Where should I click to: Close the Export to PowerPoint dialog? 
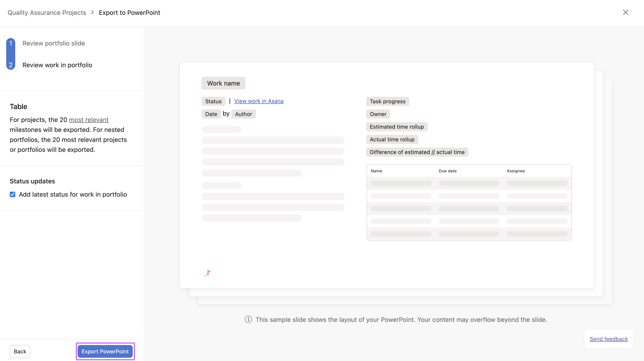(x=626, y=12)
